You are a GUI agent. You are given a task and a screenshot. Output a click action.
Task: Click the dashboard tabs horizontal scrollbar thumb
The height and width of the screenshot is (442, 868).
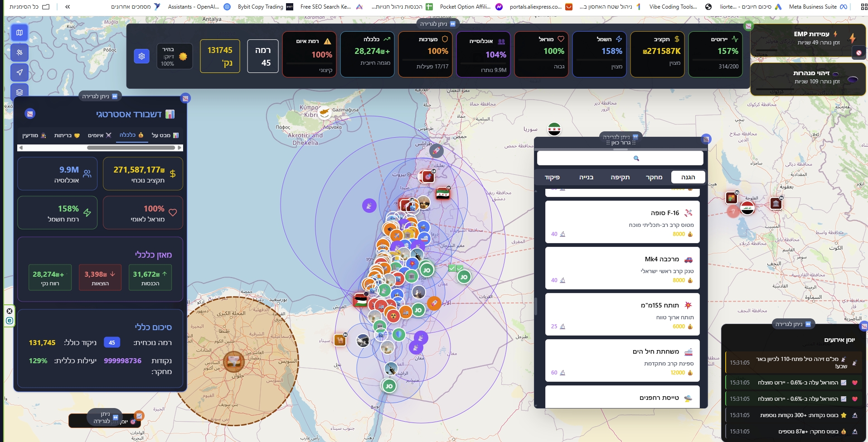coord(131,148)
